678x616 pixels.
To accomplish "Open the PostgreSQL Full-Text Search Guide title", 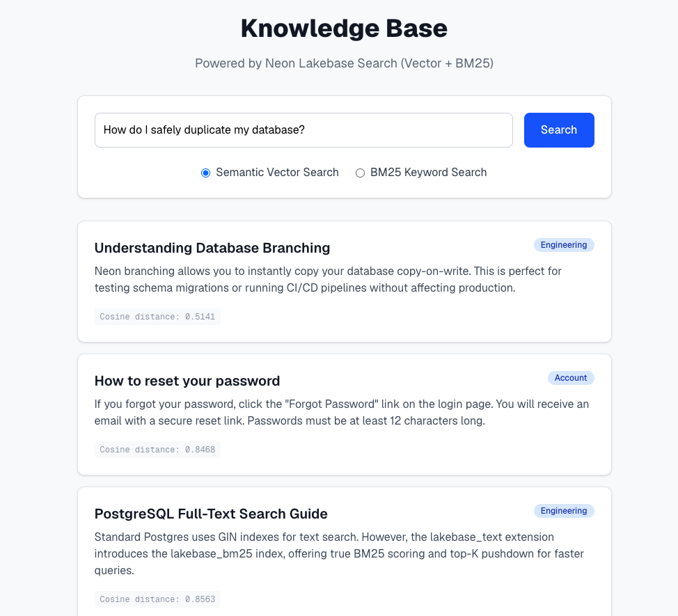I will click(211, 514).
